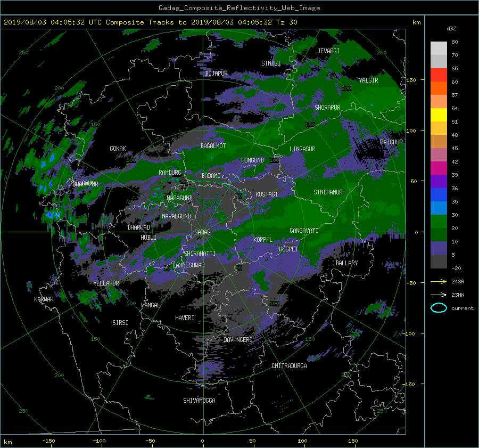Image resolution: width=479 pixels, height=448 pixels.
Task: Click the SHIVAMOGGA city label
Action: [199, 401]
